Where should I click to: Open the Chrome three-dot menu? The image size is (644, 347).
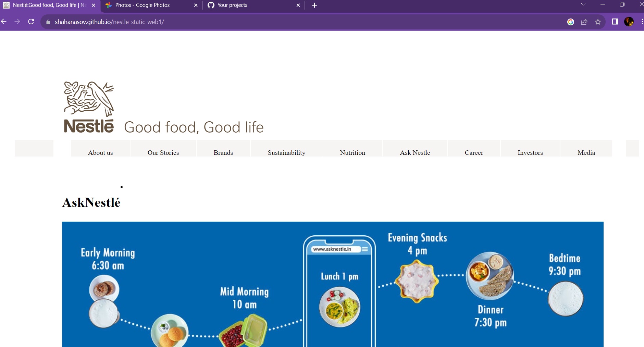click(x=642, y=22)
